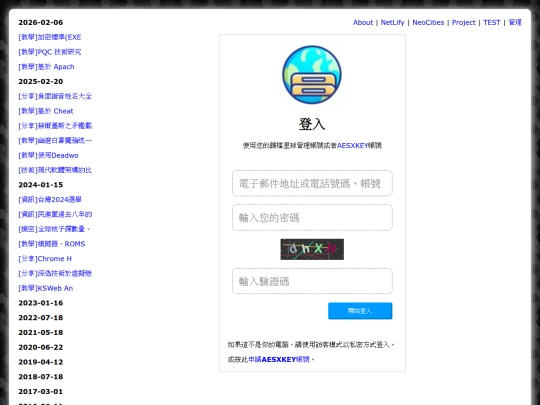Expand the 2017-03-01 date section
The width and height of the screenshot is (540, 405).
[x=41, y=392]
